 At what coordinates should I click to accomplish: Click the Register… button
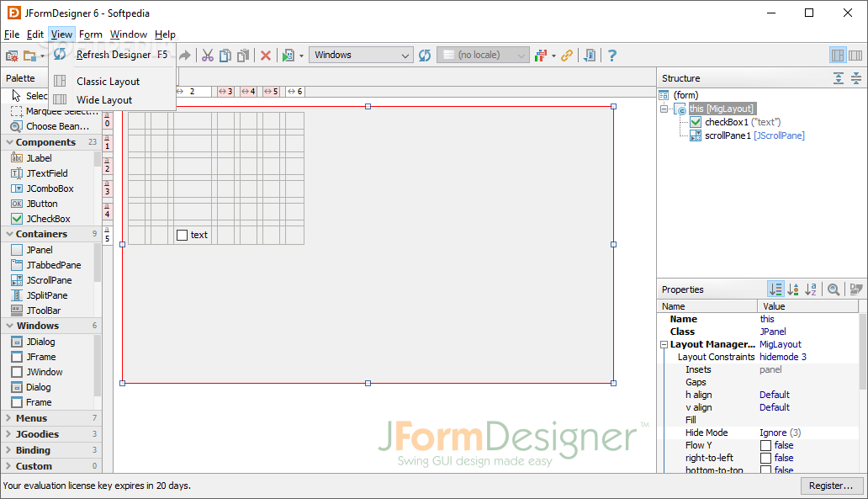coord(831,486)
